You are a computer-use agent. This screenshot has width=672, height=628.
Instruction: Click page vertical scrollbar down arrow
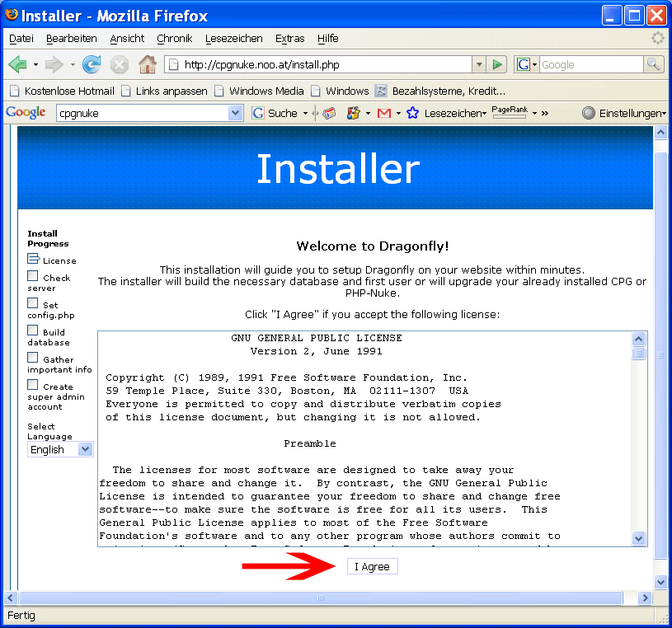660,582
